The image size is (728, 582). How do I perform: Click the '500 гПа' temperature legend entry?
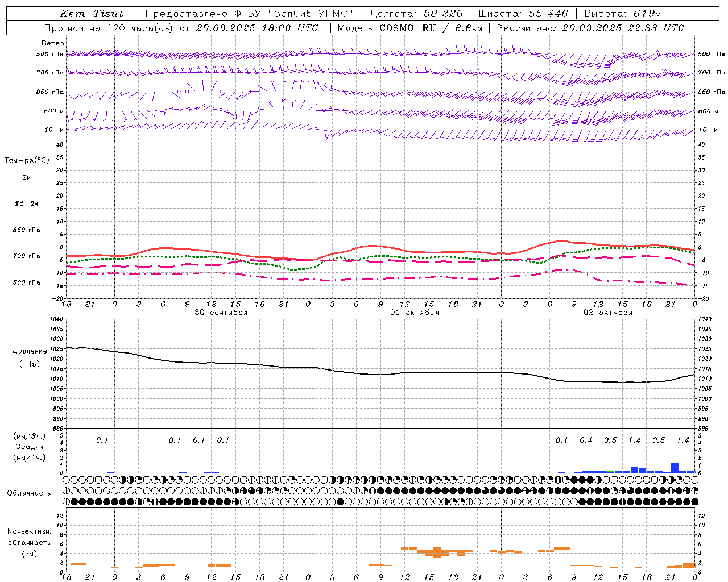[27, 282]
